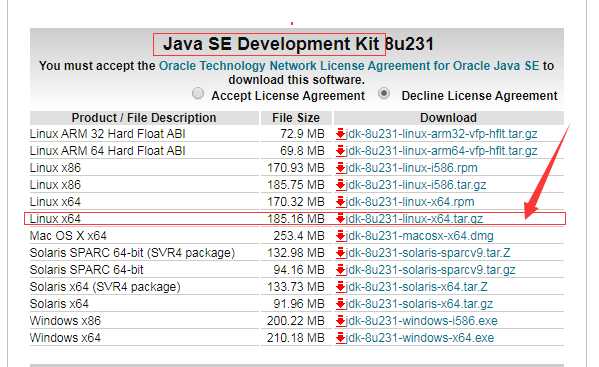Viewport: 599px width, 367px height.
Task: Click the 72.9 MB file size
Action: 302,134
